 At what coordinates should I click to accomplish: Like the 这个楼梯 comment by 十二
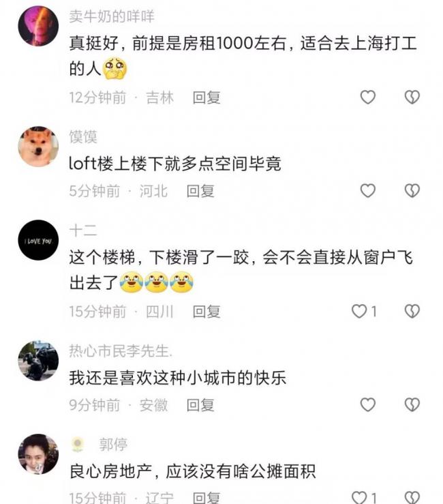point(359,311)
